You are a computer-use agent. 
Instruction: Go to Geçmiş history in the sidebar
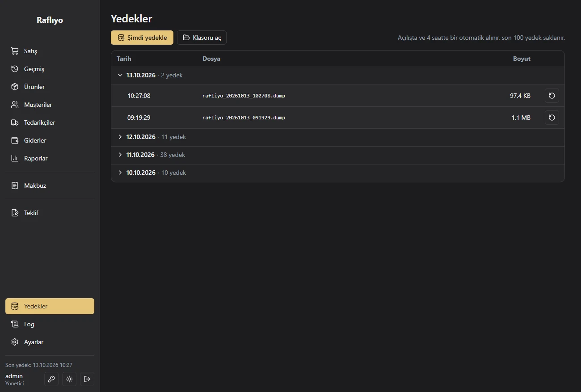click(x=50, y=69)
